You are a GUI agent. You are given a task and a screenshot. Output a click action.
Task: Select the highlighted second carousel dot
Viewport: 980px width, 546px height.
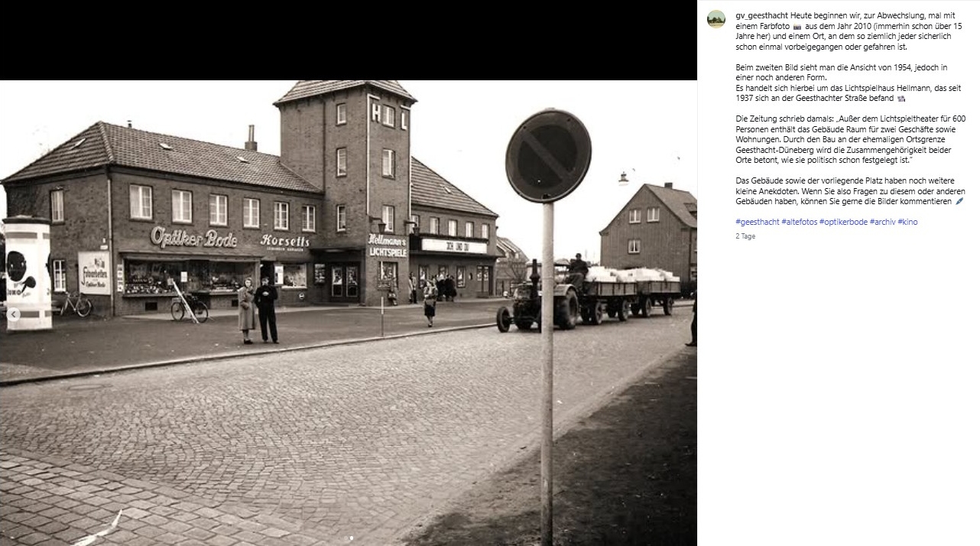point(352,538)
